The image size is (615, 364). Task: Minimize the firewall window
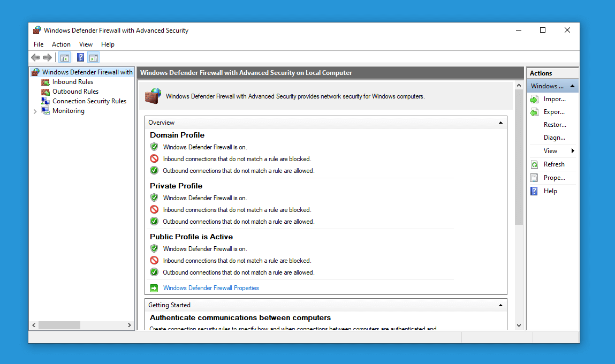519,30
